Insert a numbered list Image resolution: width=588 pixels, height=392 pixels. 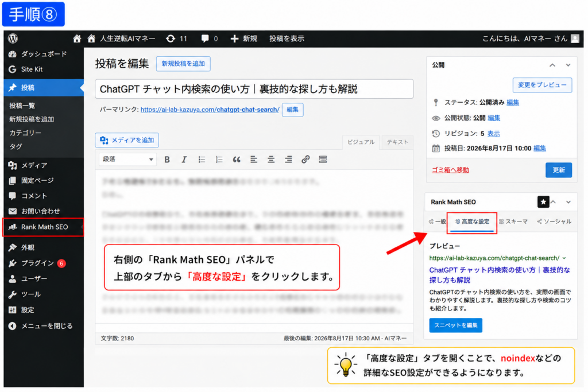click(x=219, y=160)
